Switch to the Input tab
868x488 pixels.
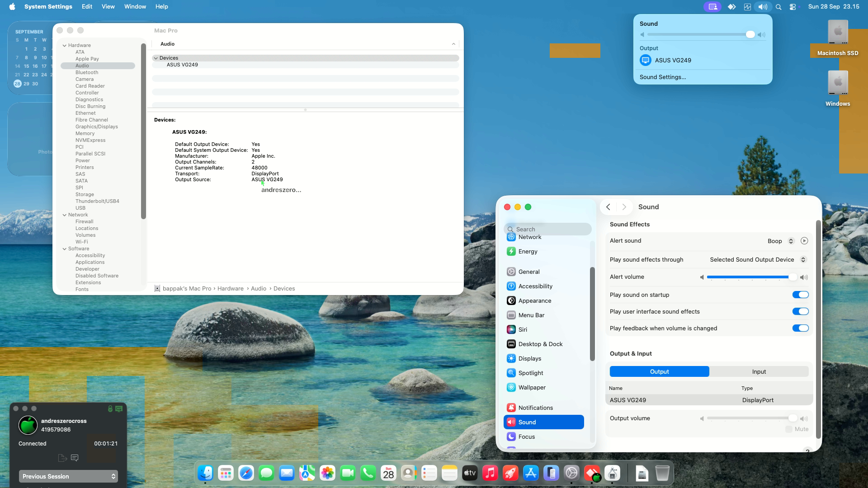pyautogui.click(x=759, y=371)
